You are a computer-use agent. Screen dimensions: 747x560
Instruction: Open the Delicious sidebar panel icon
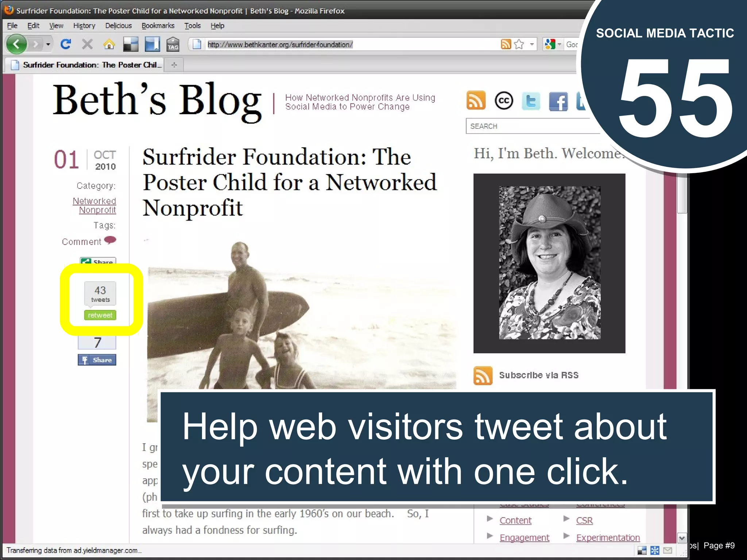pyautogui.click(x=152, y=44)
